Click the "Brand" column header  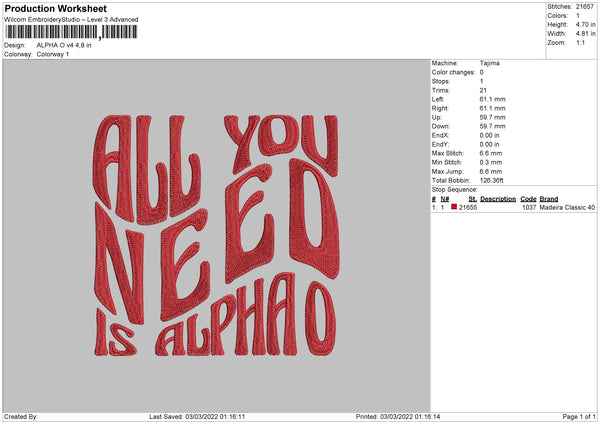point(549,199)
